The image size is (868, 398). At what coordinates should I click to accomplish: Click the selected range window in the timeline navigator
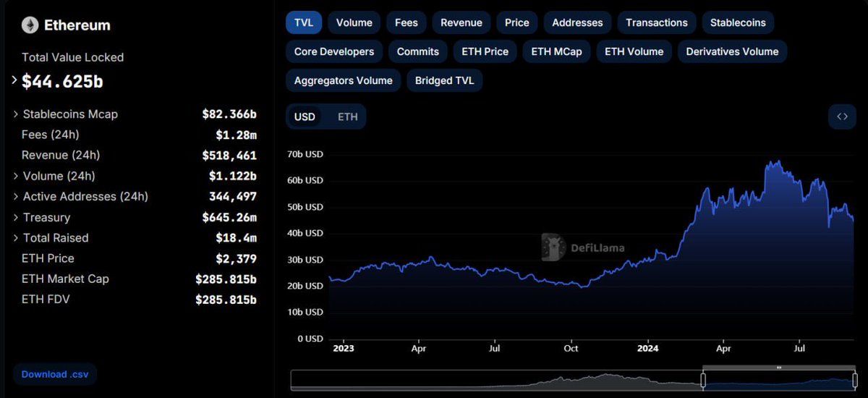pyautogui.click(x=779, y=381)
